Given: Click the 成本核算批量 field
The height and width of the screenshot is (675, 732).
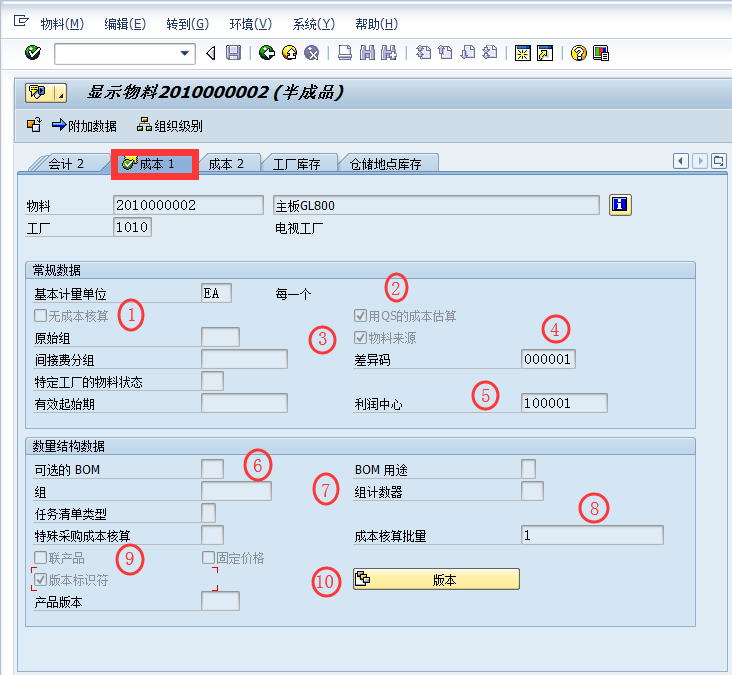Looking at the screenshot, I should 592,535.
